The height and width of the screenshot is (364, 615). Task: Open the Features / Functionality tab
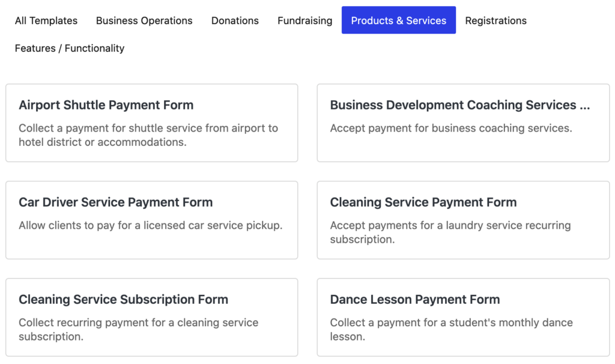pyautogui.click(x=70, y=48)
